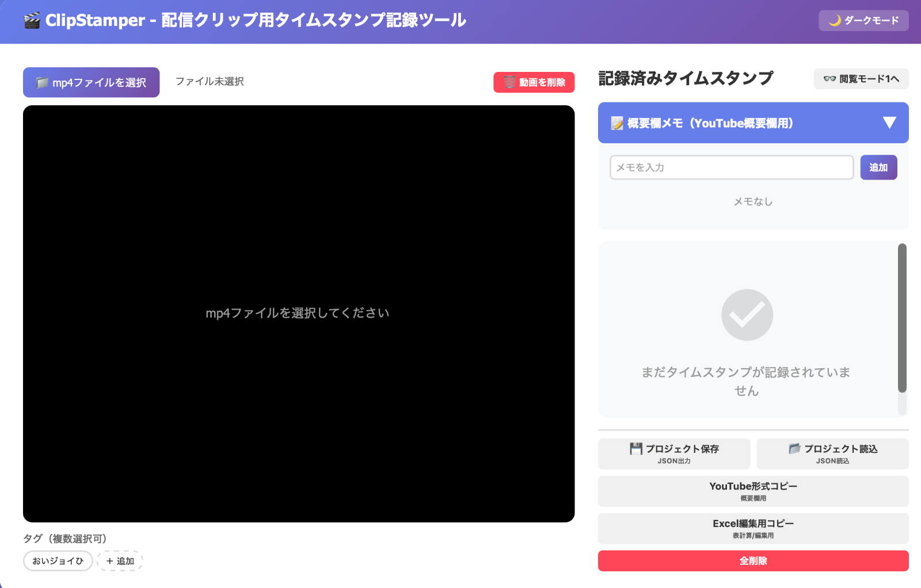Save project as JSON with プロジェクト保存
The width and height of the screenshot is (921, 588).
[x=674, y=454]
